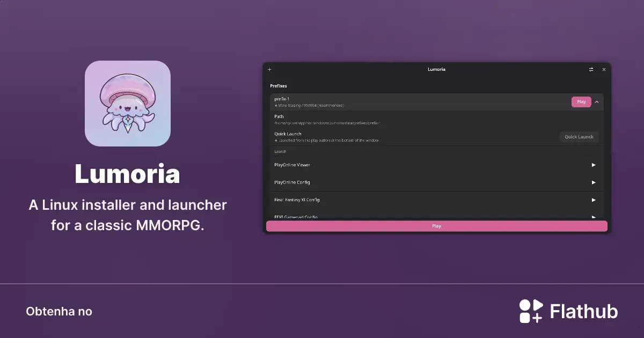
Task: Open the settings sliders icon in header
Action: [591, 69]
